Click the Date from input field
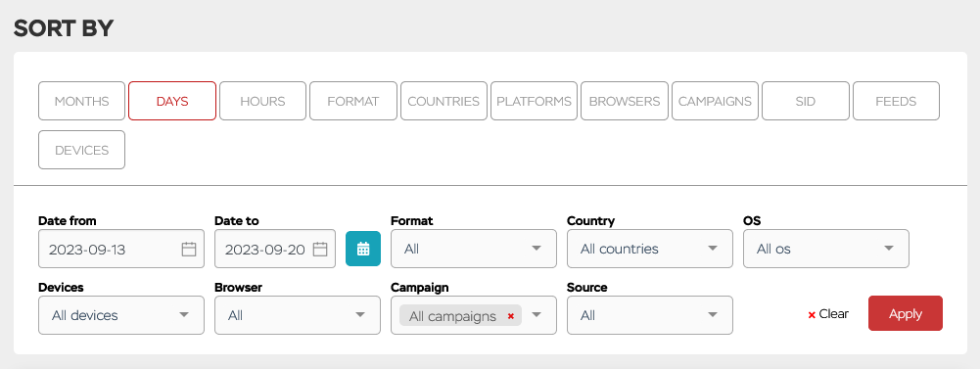Screen dimensions: 980x369 point(121,249)
